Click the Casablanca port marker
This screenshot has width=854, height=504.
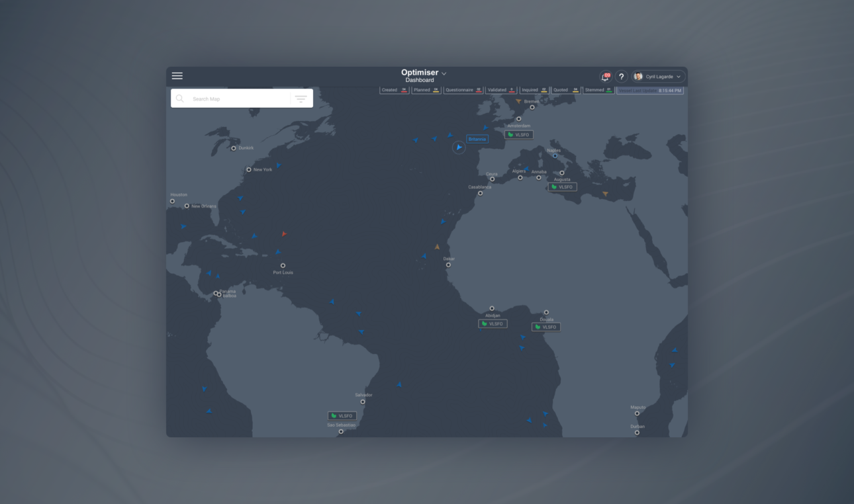click(480, 193)
